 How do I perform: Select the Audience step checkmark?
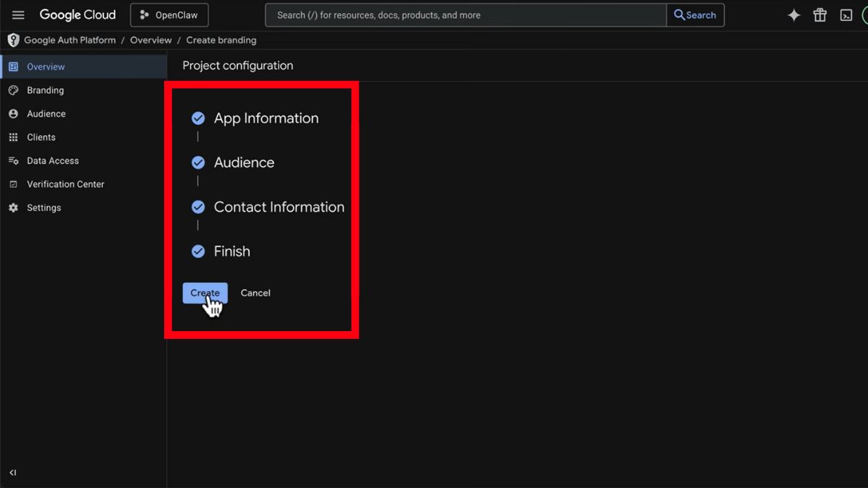click(x=198, y=163)
